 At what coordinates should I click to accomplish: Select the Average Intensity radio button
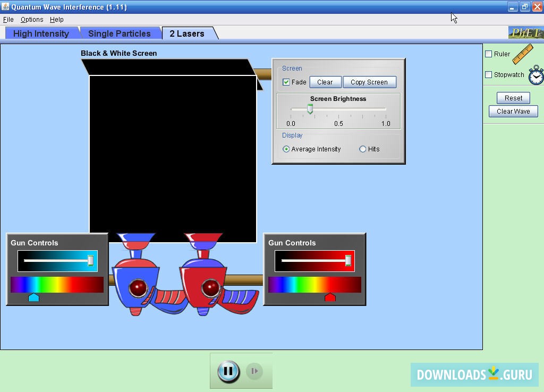(286, 149)
